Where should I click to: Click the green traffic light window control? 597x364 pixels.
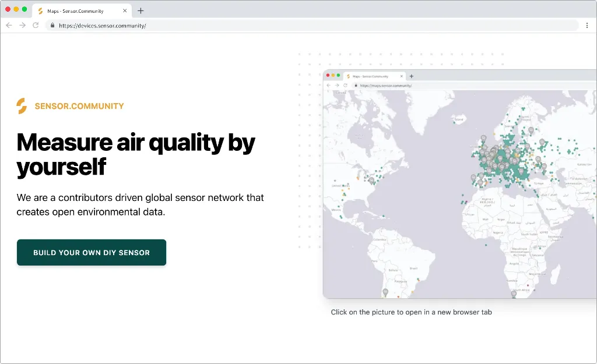23,10
